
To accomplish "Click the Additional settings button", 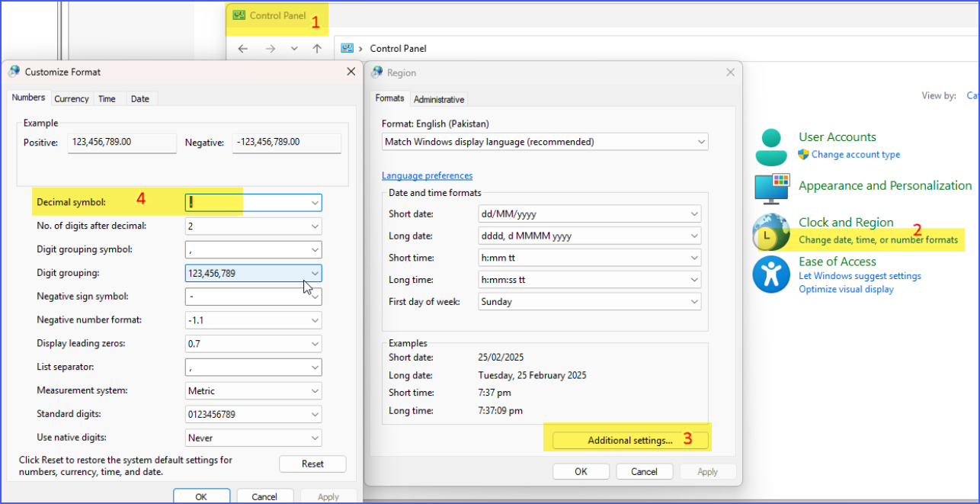I will tap(630, 440).
